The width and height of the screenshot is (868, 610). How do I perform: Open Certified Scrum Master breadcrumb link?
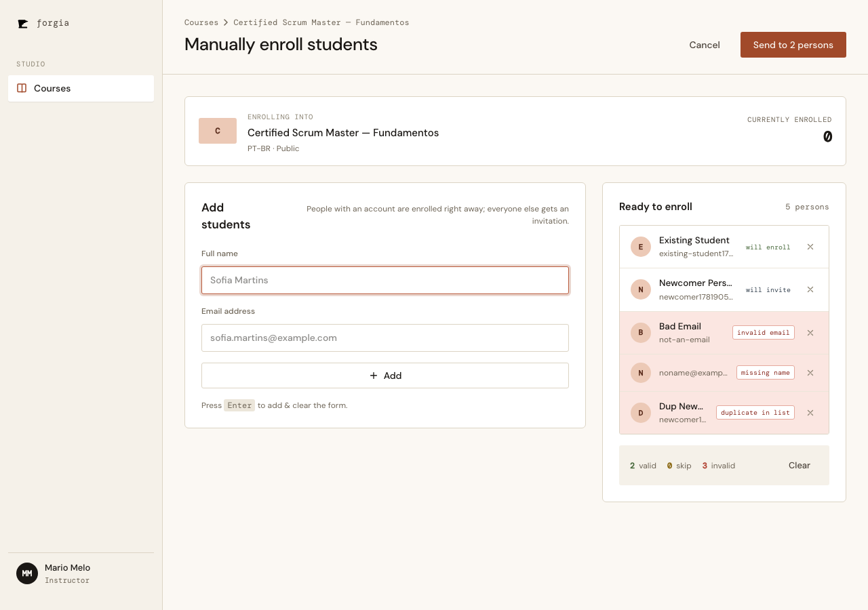tap(321, 22)
